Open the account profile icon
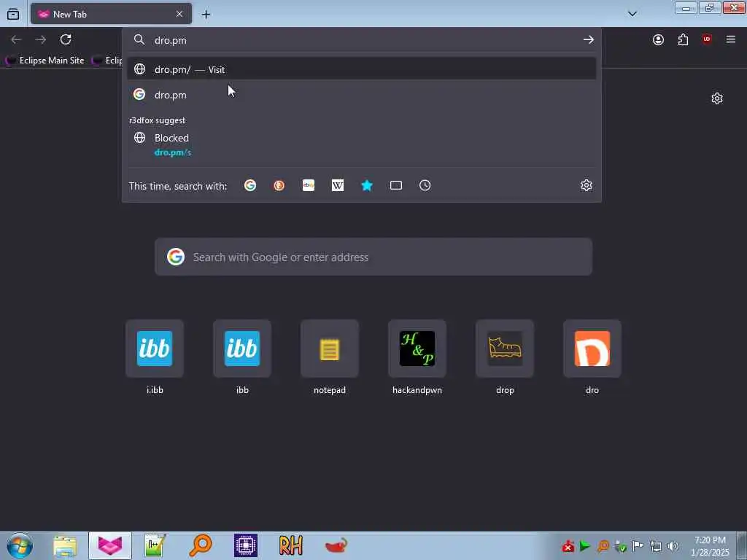 659,40
